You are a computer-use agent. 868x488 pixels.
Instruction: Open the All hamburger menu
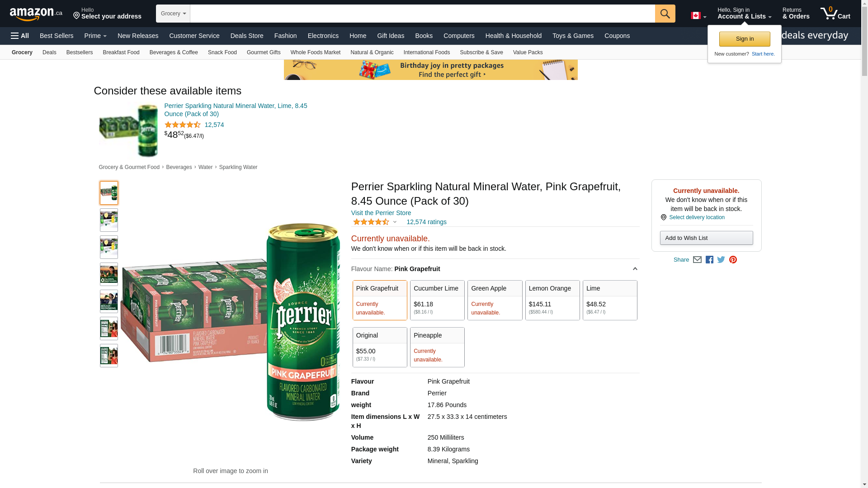click(x=20, y=36)
